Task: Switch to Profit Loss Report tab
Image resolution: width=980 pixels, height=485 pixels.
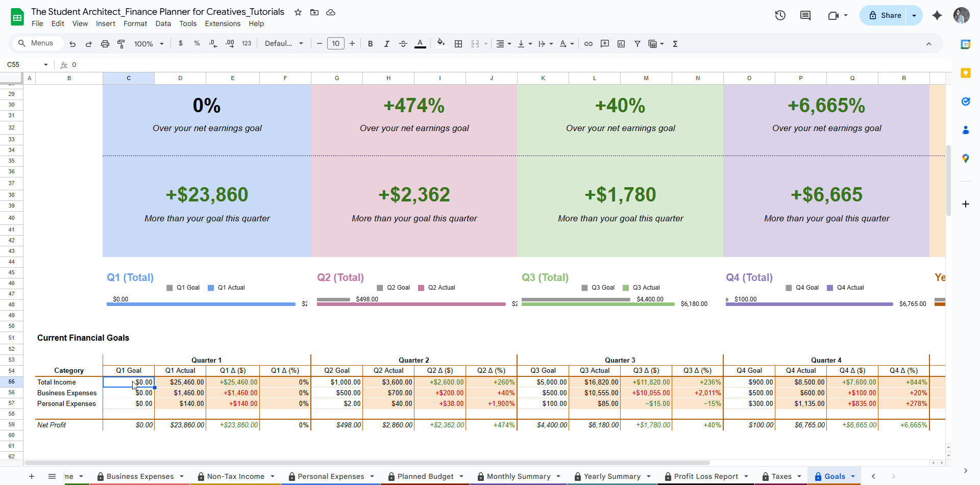Action: [x=705, y=476]
